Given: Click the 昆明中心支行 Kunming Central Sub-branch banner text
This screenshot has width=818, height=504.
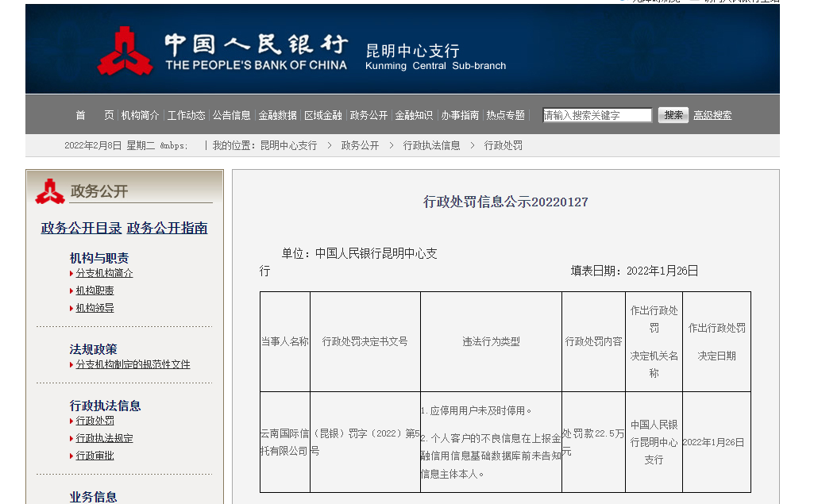Looking at the screenshot, I should pos(436,57).
